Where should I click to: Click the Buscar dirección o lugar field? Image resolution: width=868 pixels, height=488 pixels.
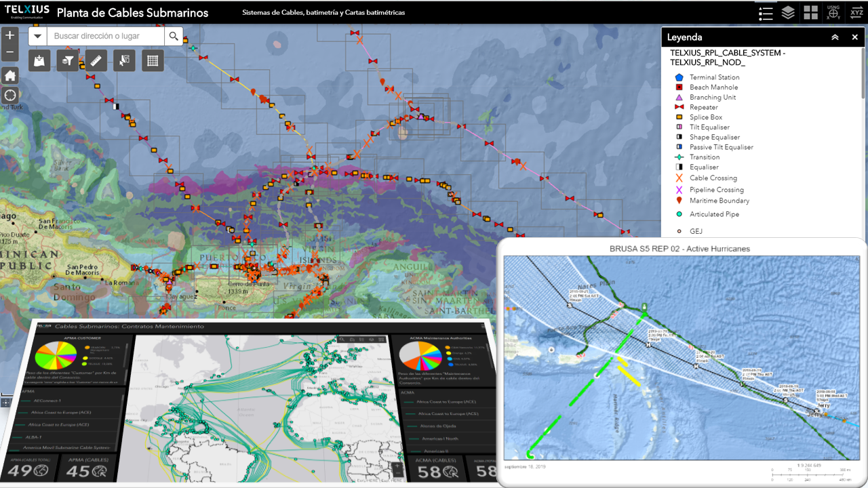point(105,36)
